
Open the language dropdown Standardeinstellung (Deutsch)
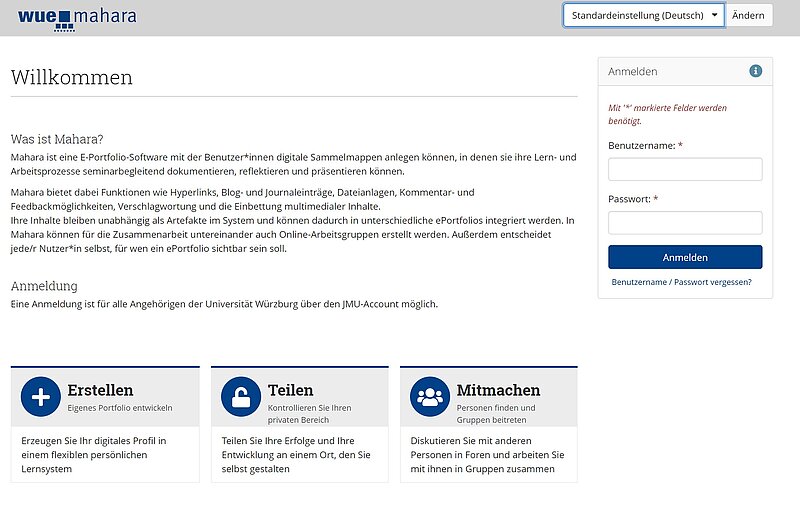[x=643, y=15]
